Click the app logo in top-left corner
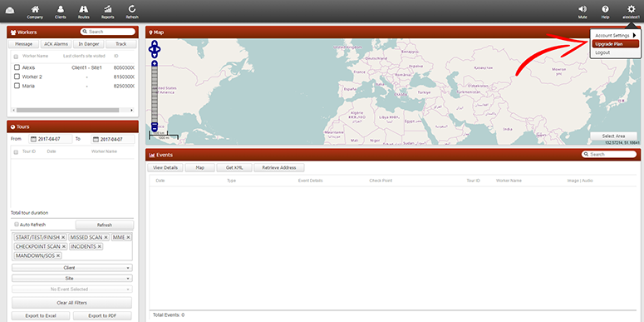 point(10,11)
